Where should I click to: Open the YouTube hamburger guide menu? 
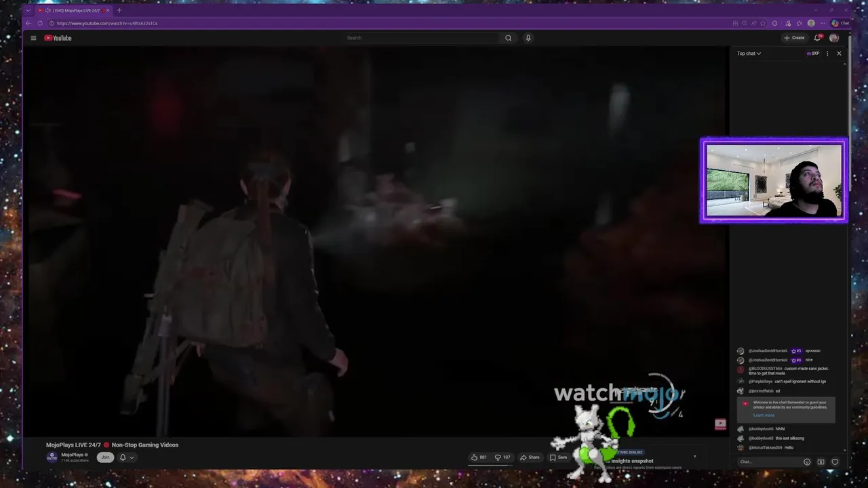(x=33, y=38)
